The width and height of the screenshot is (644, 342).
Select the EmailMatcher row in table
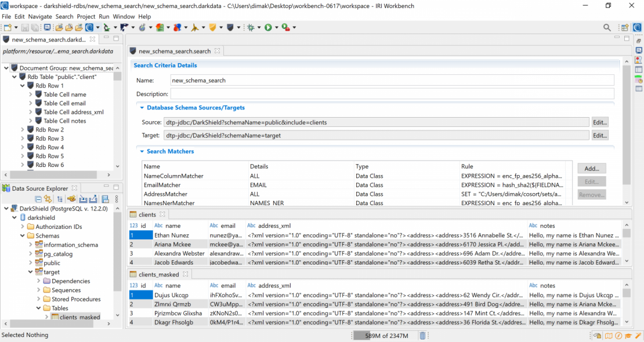(x=162, y=185)
